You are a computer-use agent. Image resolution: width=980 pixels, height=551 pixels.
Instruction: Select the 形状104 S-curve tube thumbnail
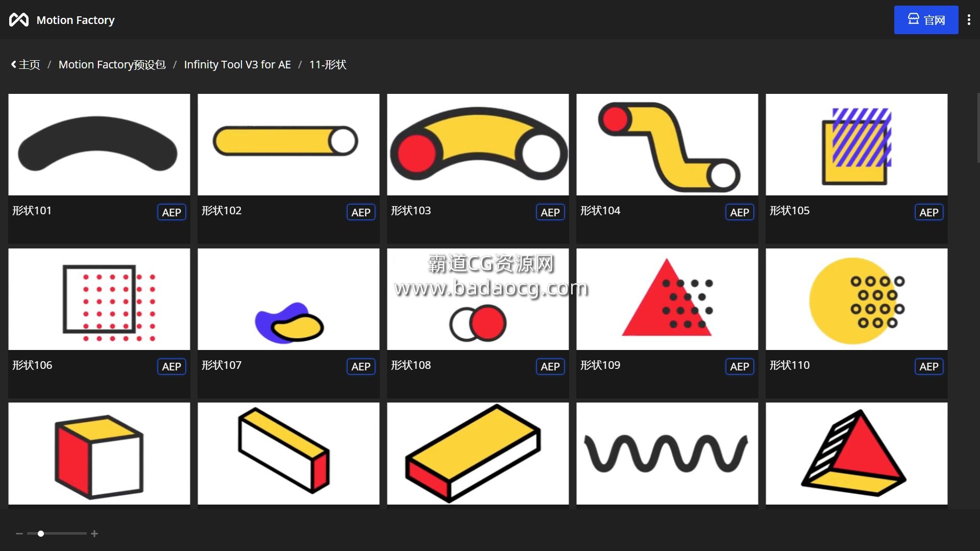point(667,144)
